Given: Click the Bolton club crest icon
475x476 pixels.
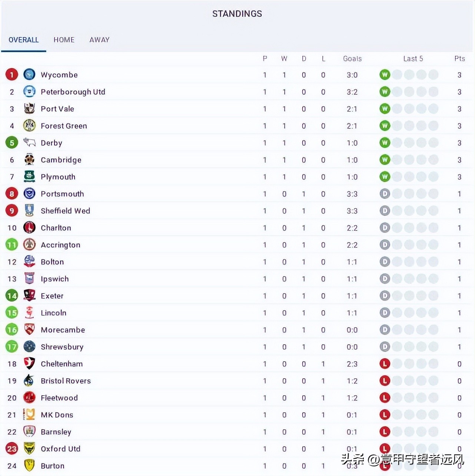Looking at the screenshot, I should click(x=29, y=262).
